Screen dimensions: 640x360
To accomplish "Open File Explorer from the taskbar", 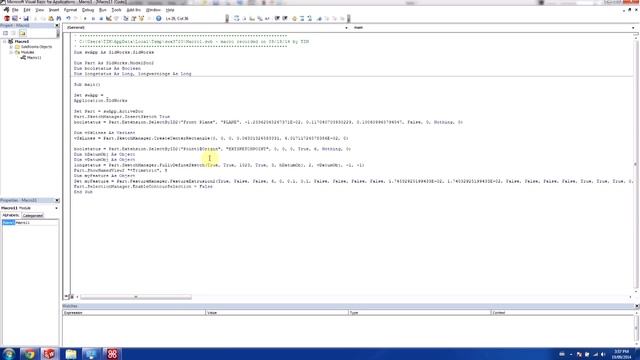I will pos(71,353).
